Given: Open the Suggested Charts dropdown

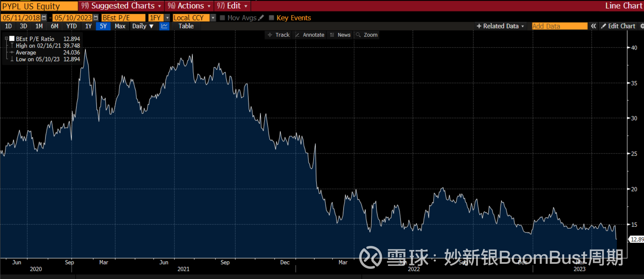Looking at the screenshot, I should coord(121,6).
